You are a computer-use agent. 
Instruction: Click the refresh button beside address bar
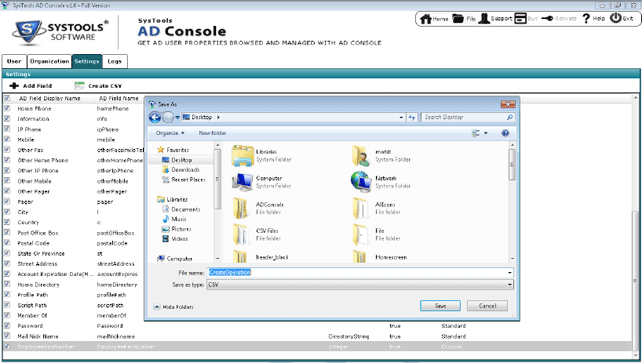(x=411, y=117)
